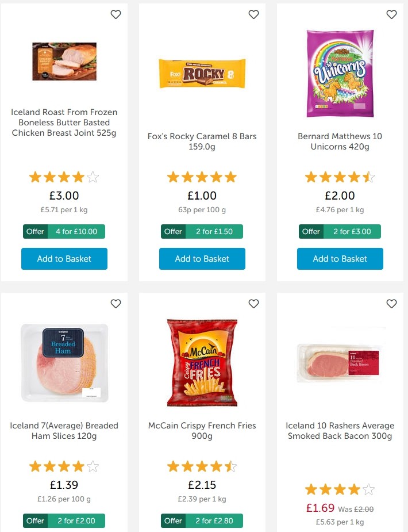Click the 4 for £10.00 offer link

pyautogui.click(x=75, y=231)
